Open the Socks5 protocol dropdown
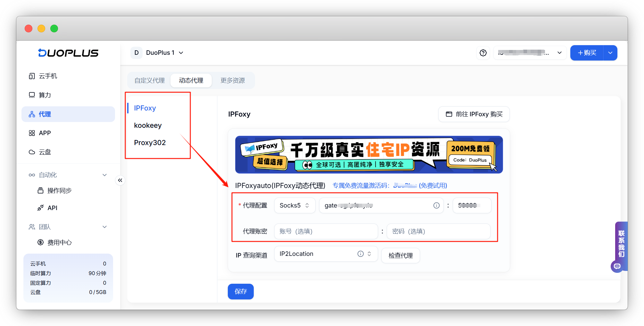Image resolution: width=644 pixels, height=326 pixels. point(295,206)
